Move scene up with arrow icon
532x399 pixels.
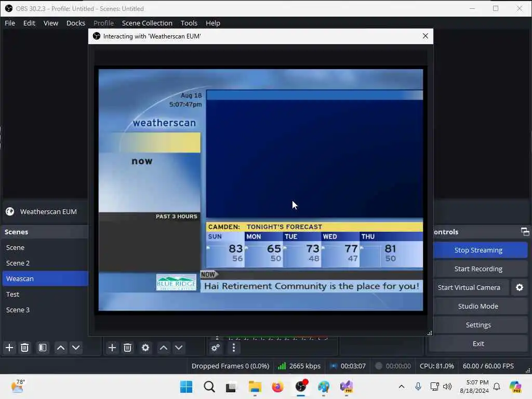pos(61,348)
